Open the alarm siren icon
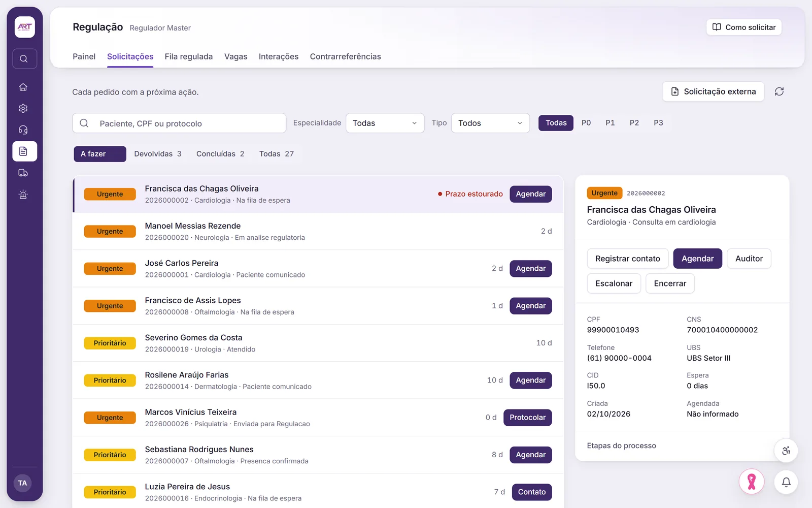 (x=23, y=195)
